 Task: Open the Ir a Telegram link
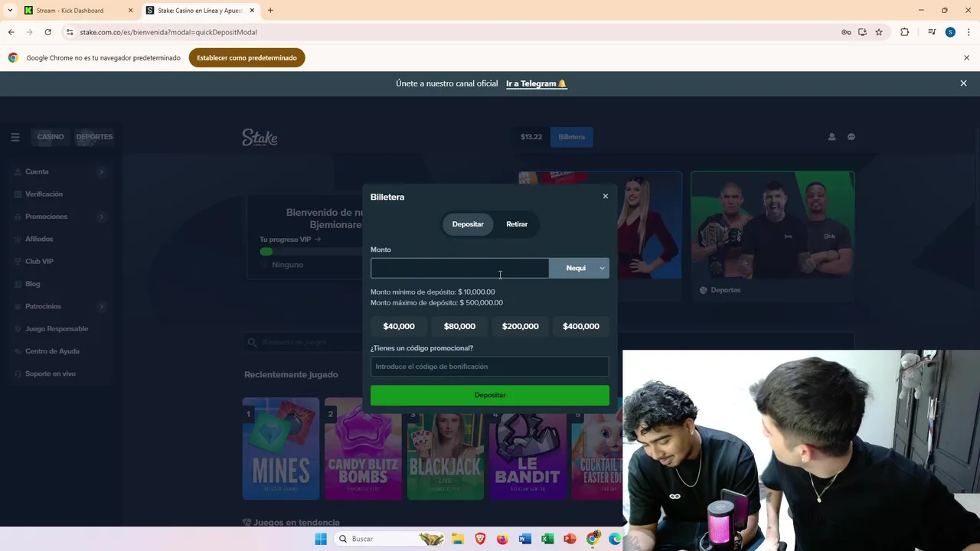click(536, 83)
